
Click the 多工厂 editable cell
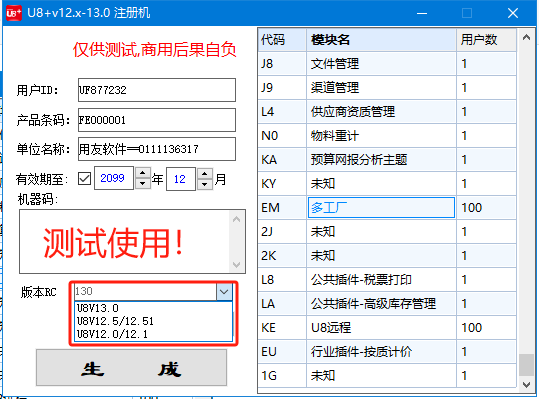pyautogui.click(x=381, y=208)
